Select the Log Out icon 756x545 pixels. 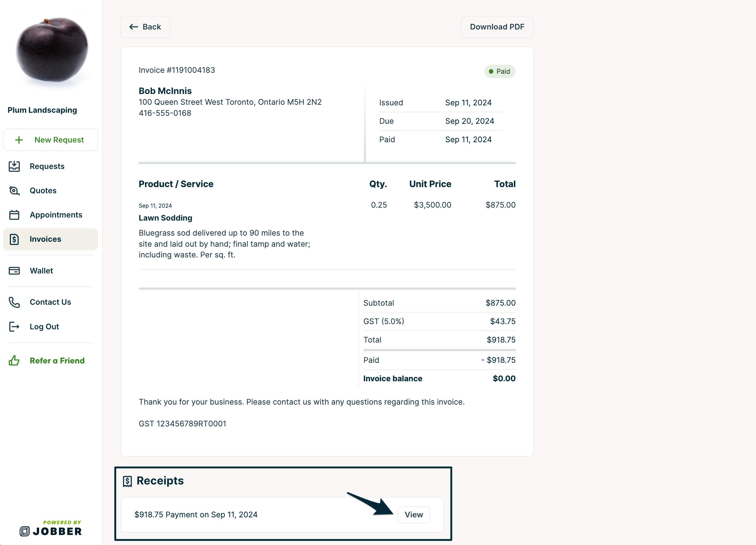pyautogui.click(x=14, y=327)
